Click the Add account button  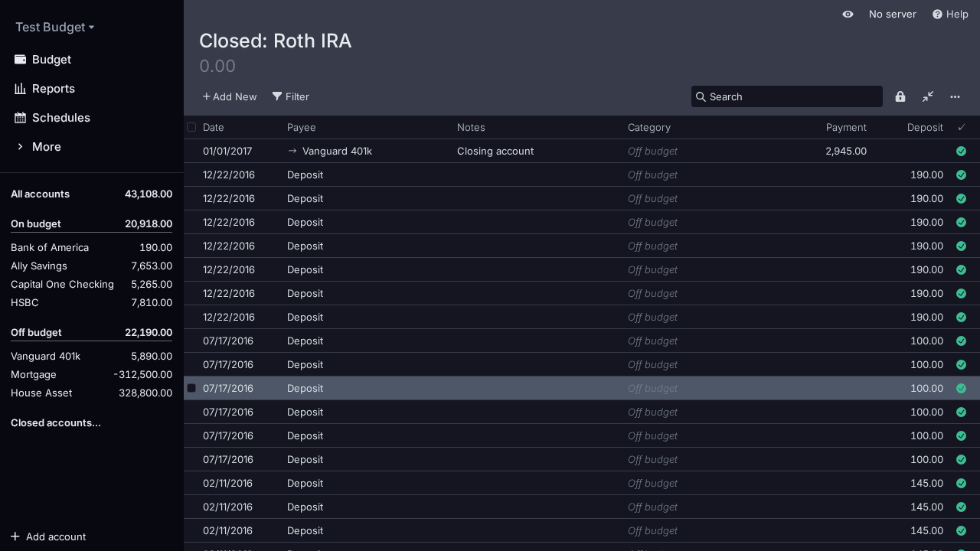click(48, 536)
